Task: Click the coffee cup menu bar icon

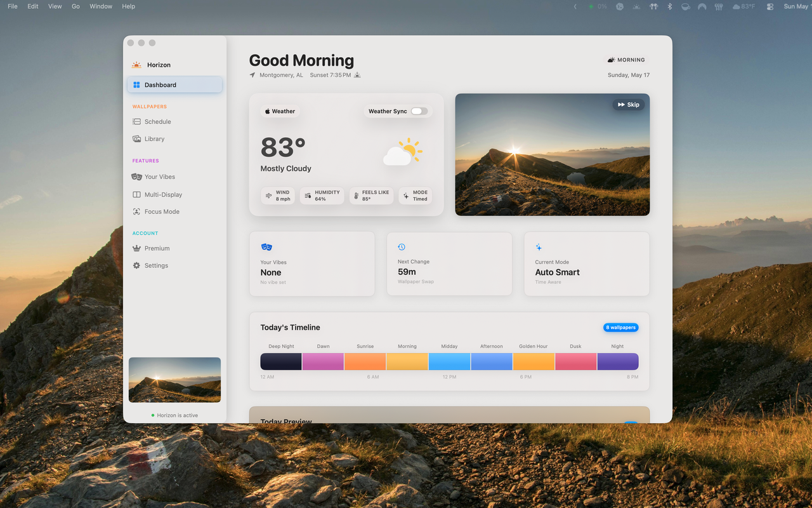Action: (686, 6)
